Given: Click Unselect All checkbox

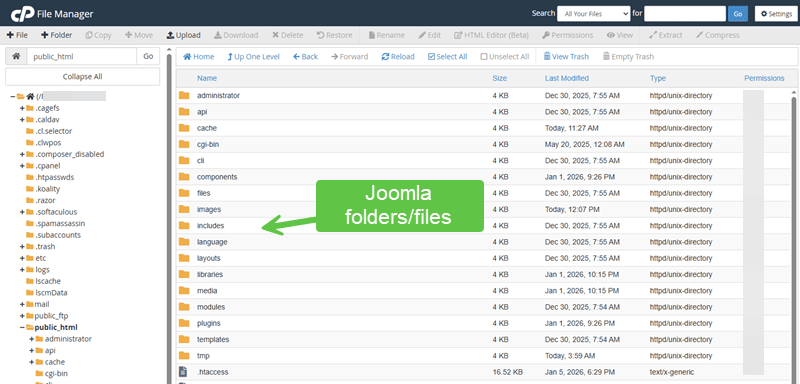Looking at the screenshot, I should [505, 57].
